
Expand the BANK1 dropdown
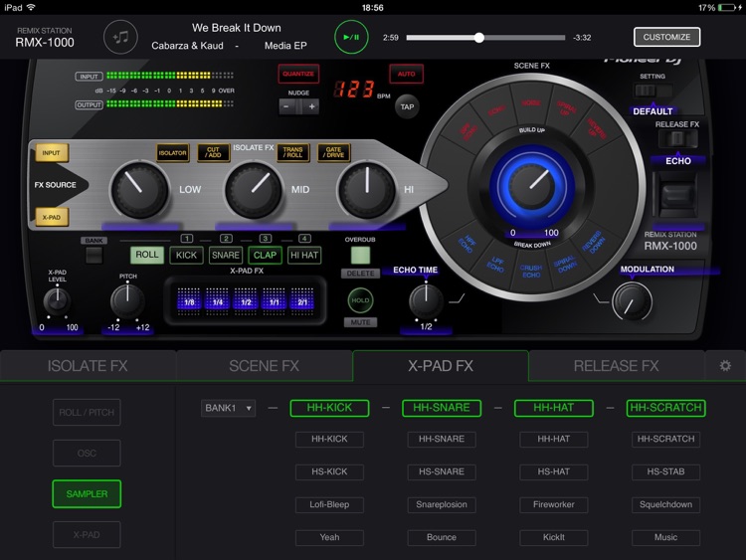coord(228,408)
